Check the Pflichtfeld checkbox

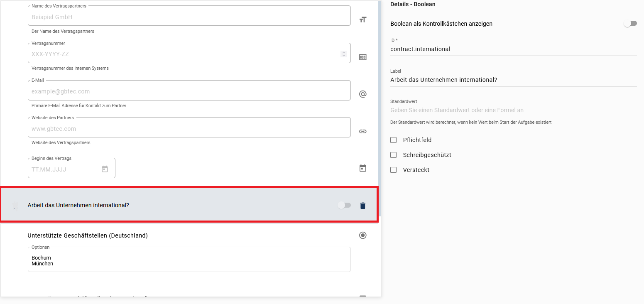394,140
